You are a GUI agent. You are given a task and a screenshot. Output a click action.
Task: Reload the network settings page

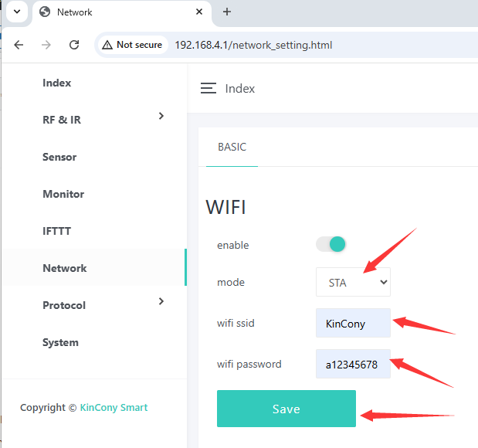click(x=74, y=45)
